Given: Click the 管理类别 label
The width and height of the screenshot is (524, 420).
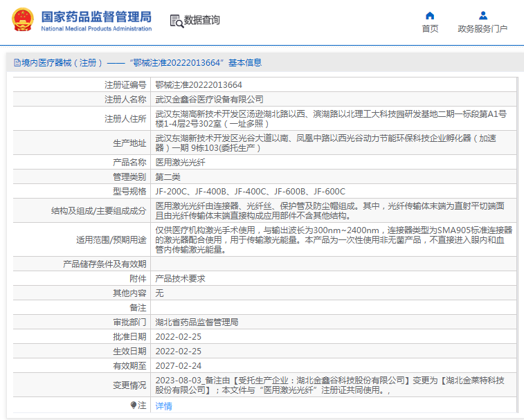Looking at the screenshot, I should click(129, 176).
